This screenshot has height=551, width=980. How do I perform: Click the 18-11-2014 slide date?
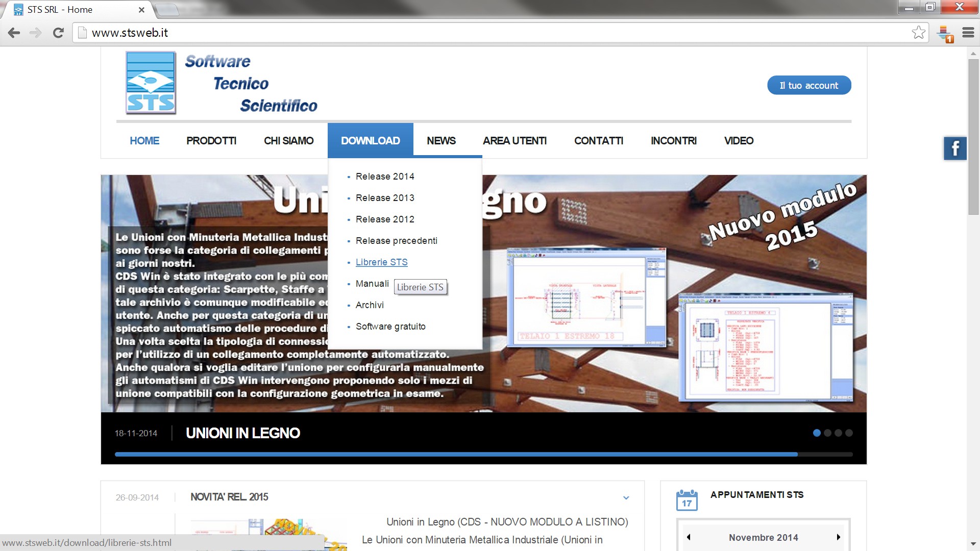point(136,433)
